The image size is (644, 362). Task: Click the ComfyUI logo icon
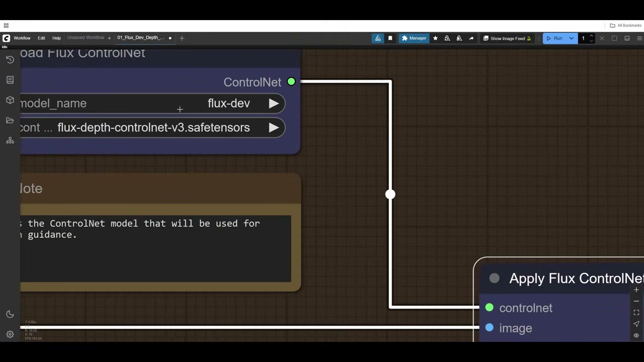point(6,38)
